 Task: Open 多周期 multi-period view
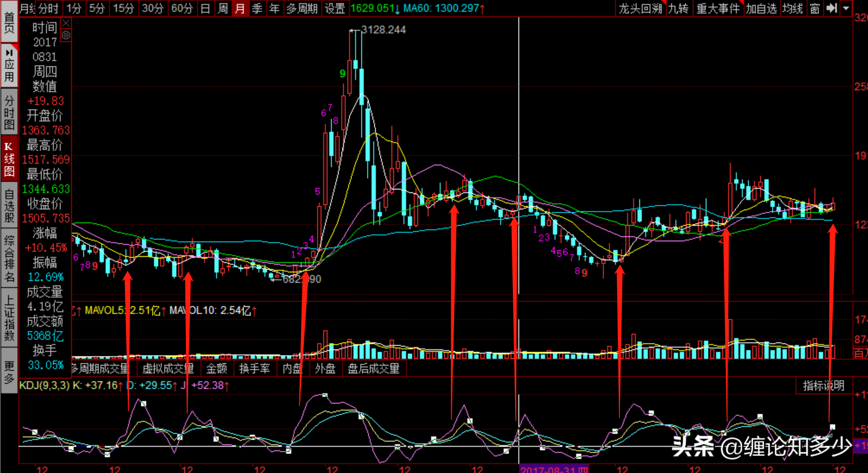coord(302,8)
